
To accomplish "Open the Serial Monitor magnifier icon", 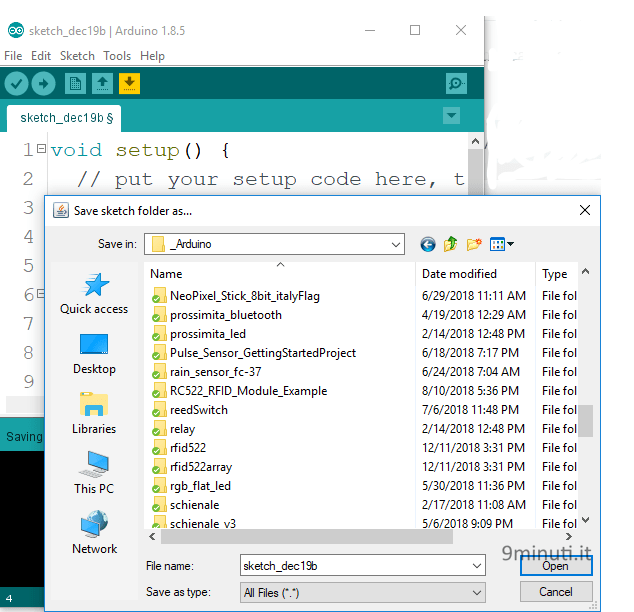I will (x=456, y=84).
